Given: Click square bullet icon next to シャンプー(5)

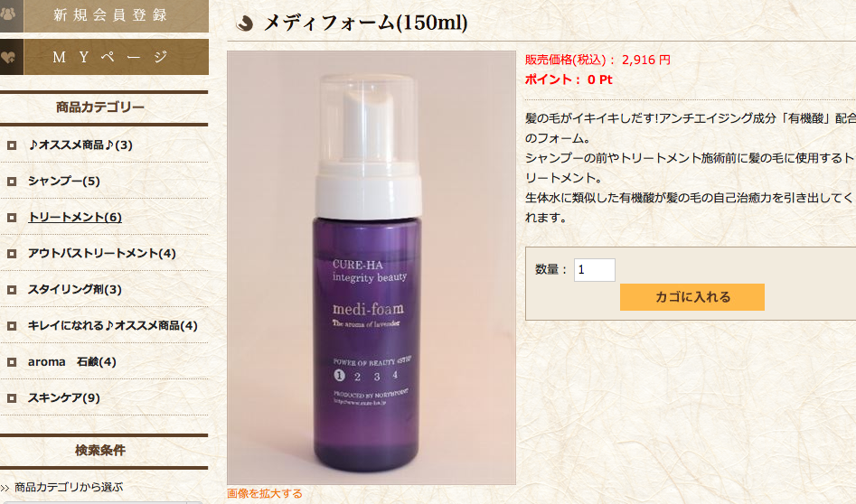Looking at the screenshot, I should point(12,182).
